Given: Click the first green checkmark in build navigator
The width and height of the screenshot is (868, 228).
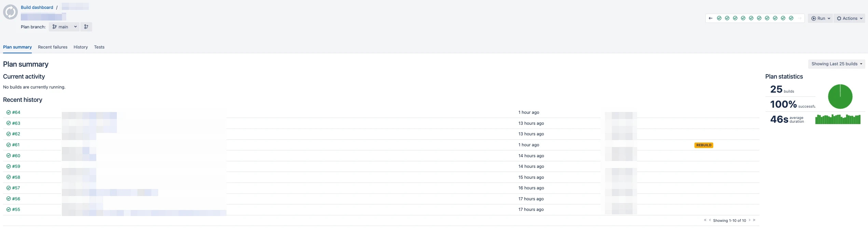Looking at the screenshot, I should tap(719, 18).
